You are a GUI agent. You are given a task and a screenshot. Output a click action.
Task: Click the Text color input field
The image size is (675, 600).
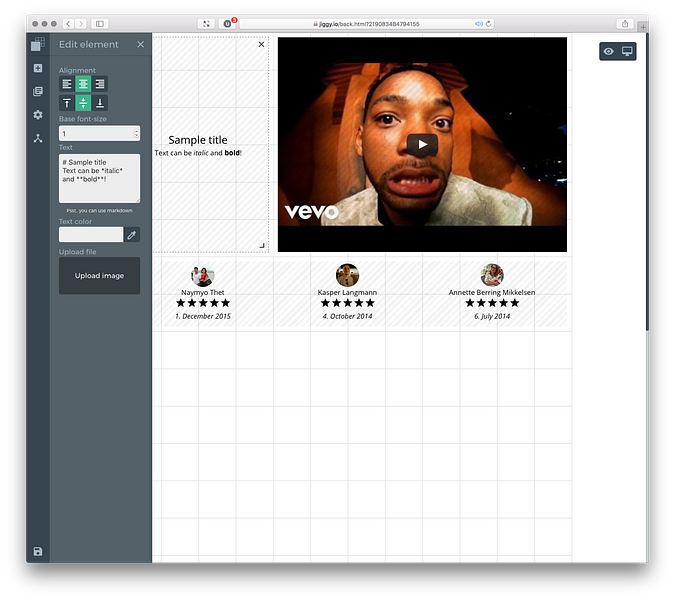tap(91, 235)
